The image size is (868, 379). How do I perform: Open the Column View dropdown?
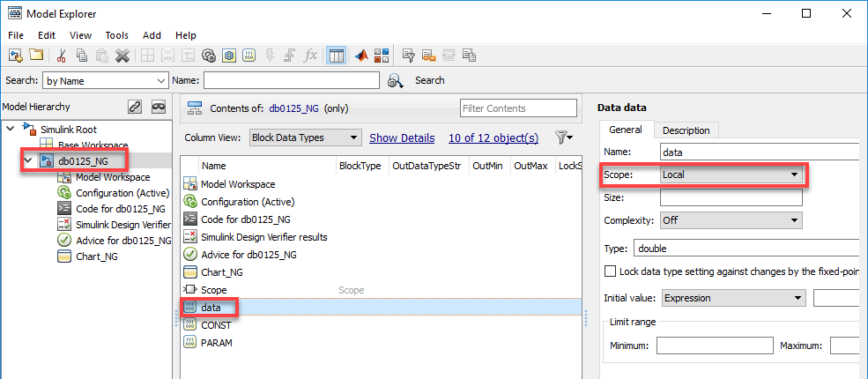point(305,137)
